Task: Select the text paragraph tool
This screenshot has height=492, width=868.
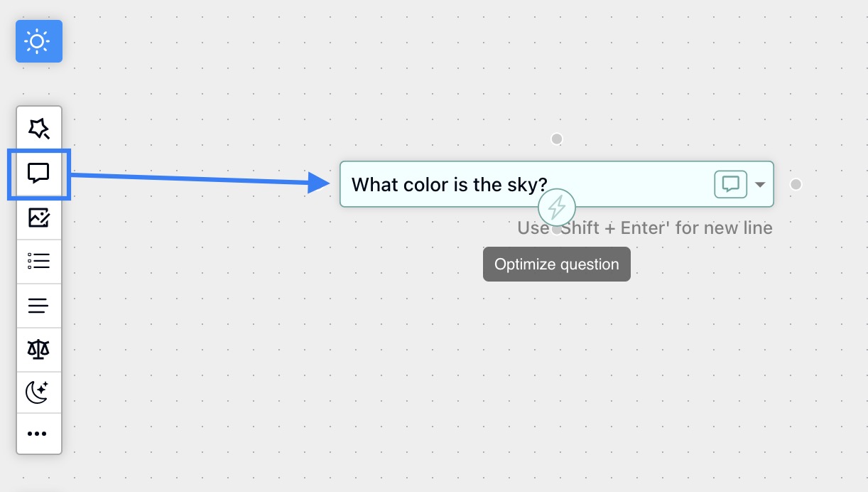Action: point(39,305)
